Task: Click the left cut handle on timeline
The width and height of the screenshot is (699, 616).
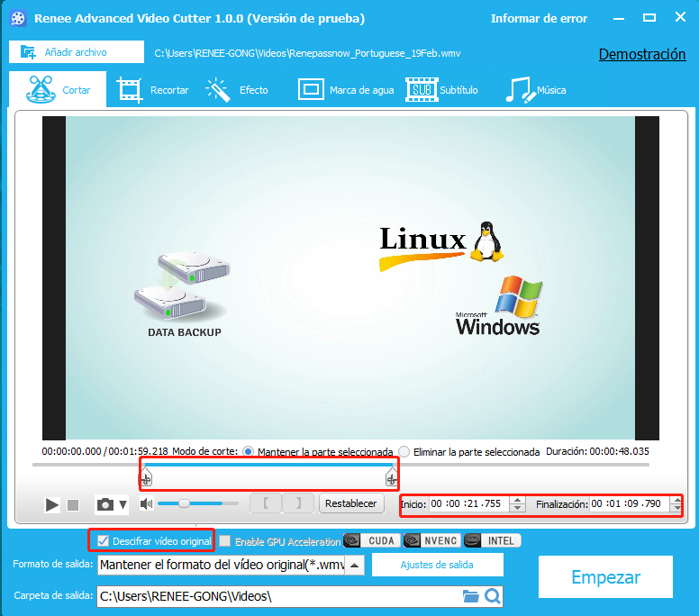Action: pos(146,476)
